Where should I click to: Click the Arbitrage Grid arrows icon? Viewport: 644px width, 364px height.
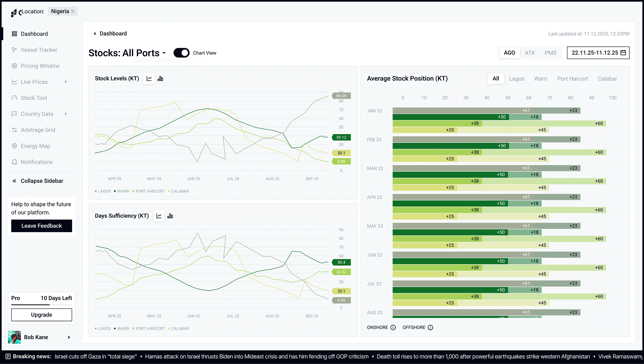(14, 130)
